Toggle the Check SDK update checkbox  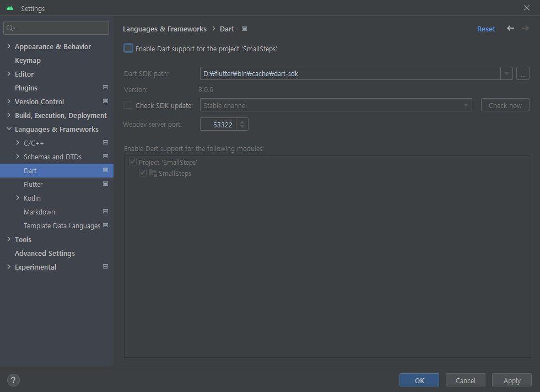pos(128,105)
